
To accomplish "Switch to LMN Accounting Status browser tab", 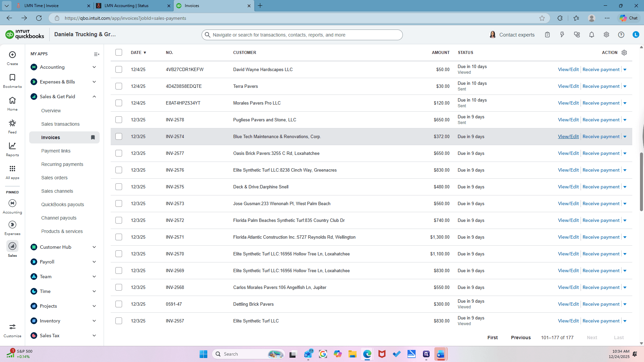I will click(133, 6).
